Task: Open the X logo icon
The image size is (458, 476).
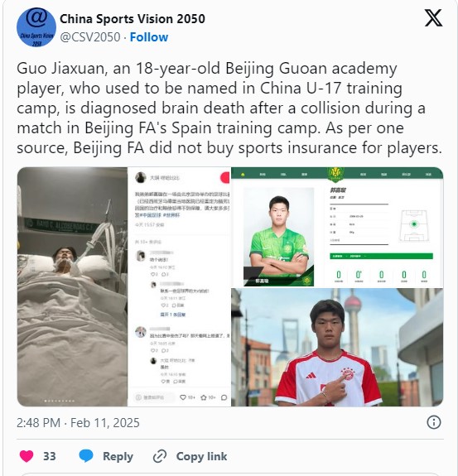Action: pos(433,18)
